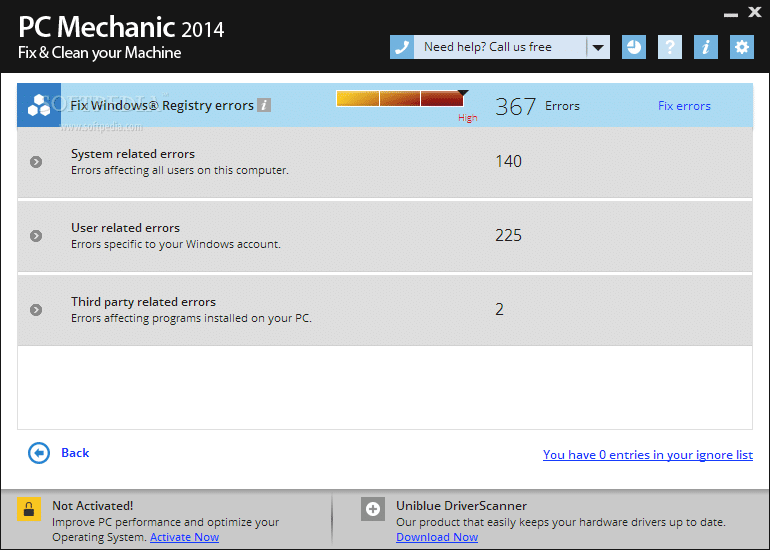The image size is (770, 550).
Task: Click the Fix errors link
Action: [x=684, y=106]
